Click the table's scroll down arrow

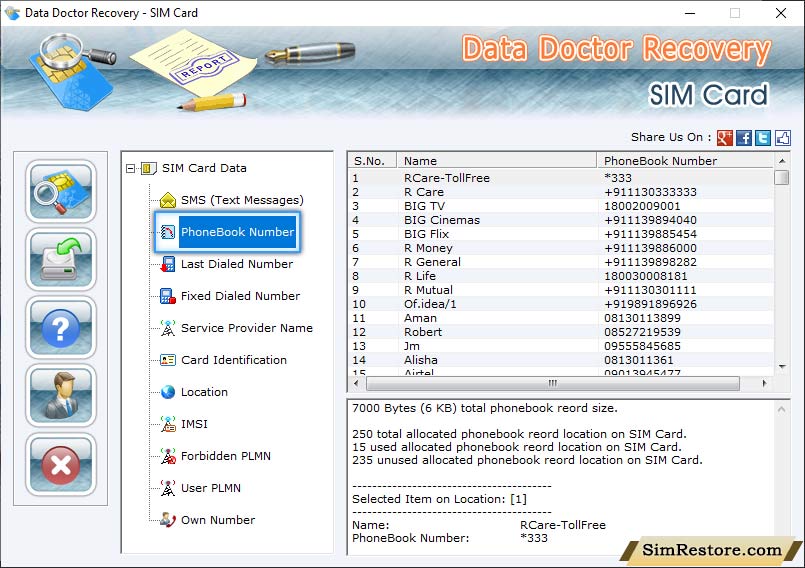(x=781, y=367)
